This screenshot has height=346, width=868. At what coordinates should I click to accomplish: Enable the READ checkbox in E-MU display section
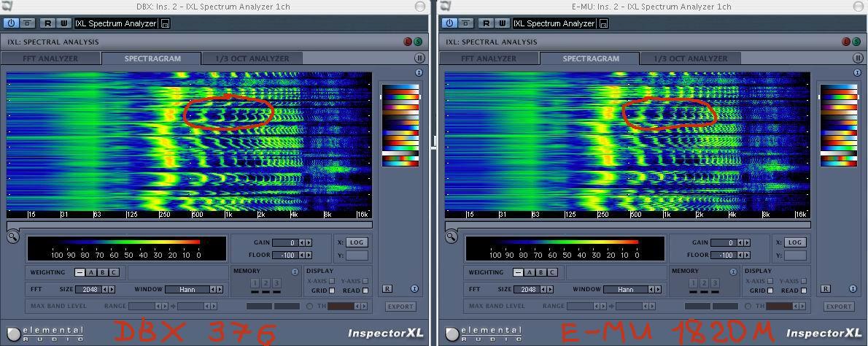pyautogui.click(x=804, y=291)
